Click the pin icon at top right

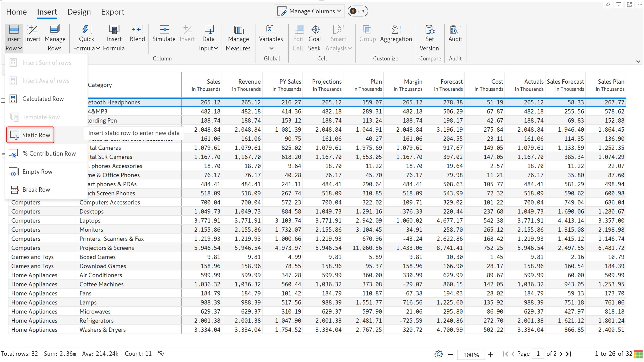[x=608, y=5]
